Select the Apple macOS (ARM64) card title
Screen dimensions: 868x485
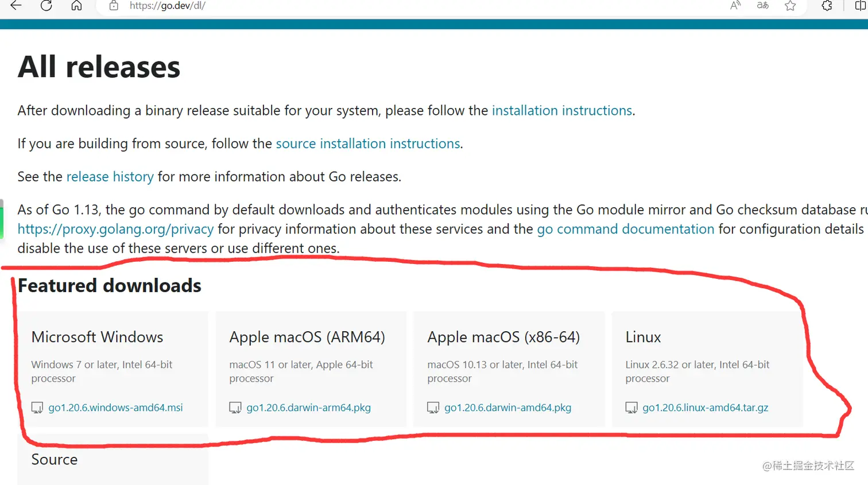[307, 337]
